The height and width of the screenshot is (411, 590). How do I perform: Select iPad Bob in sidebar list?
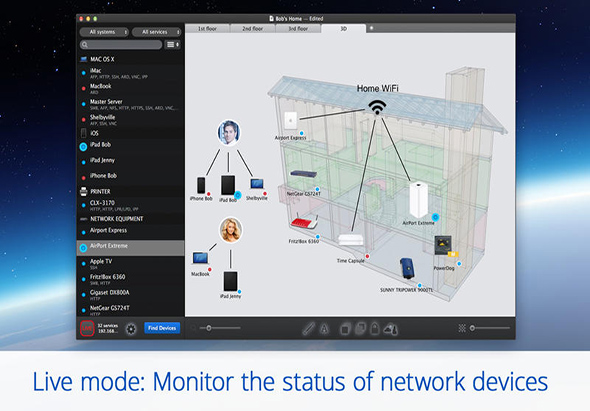[x=131, y=147]
